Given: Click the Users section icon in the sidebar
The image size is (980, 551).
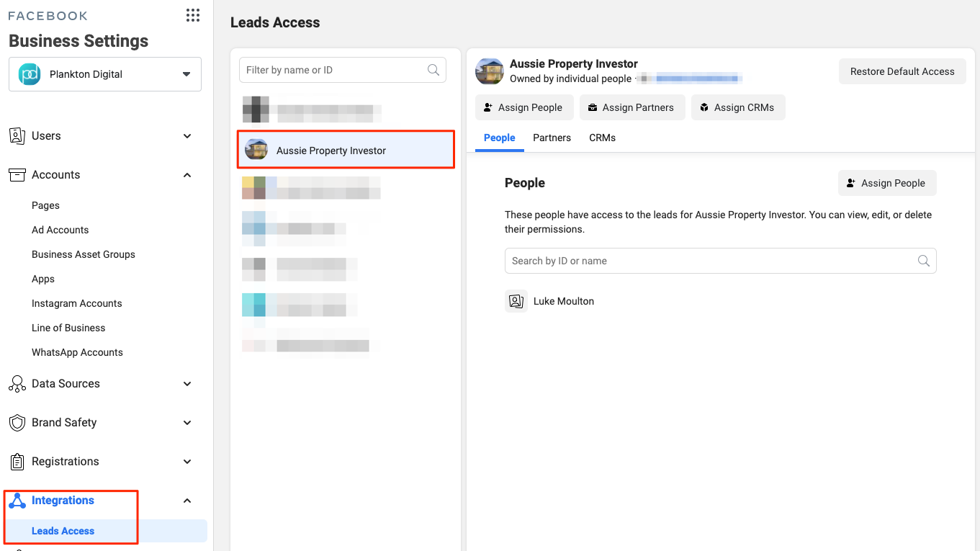Looking at the screenshot, I should [17, 136].
